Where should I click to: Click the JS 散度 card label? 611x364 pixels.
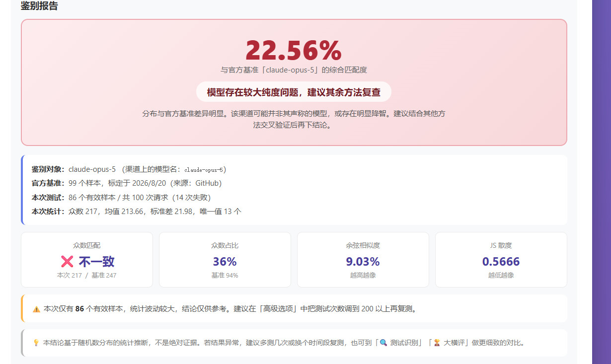point(501,245)
